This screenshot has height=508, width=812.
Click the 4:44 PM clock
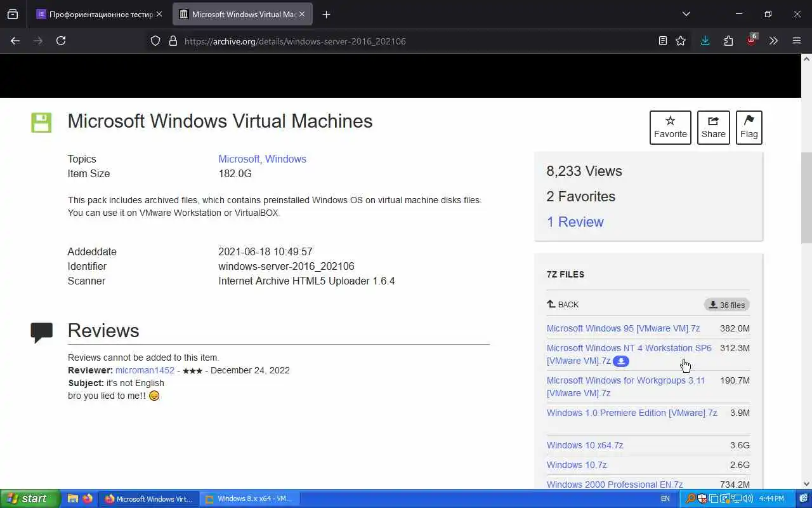click(x=771, y=499)
